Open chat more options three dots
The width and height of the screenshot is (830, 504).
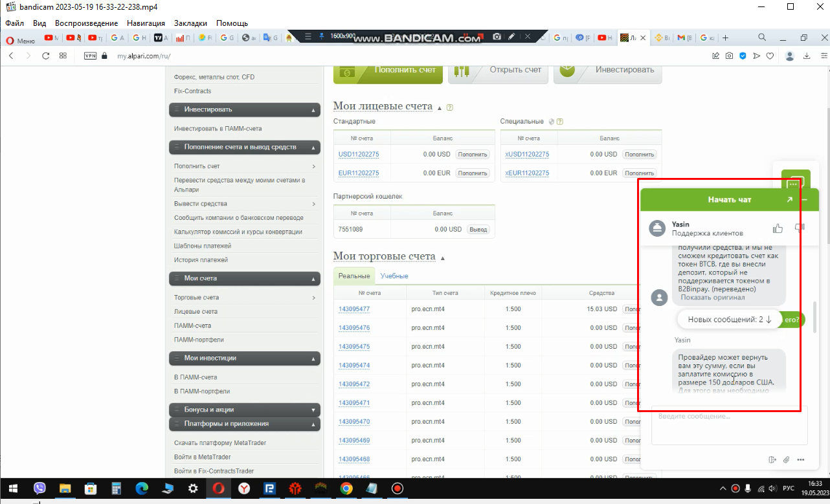[x=801, y=460]
